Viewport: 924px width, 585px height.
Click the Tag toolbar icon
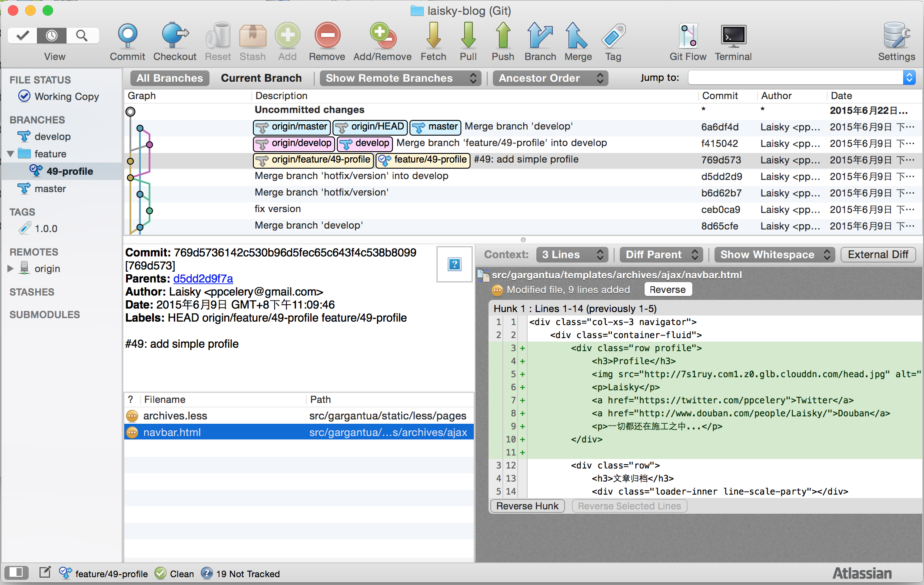point(613,36)
